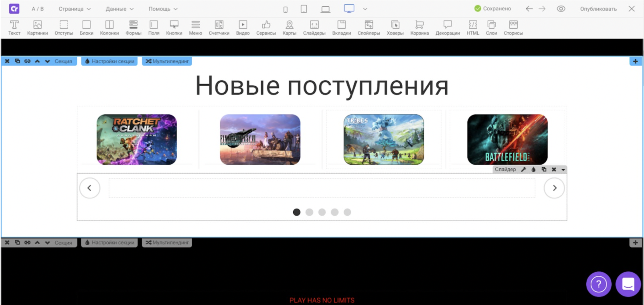Open help question mark button
Screen dimensions: 644x305
(x=599, y=284)
